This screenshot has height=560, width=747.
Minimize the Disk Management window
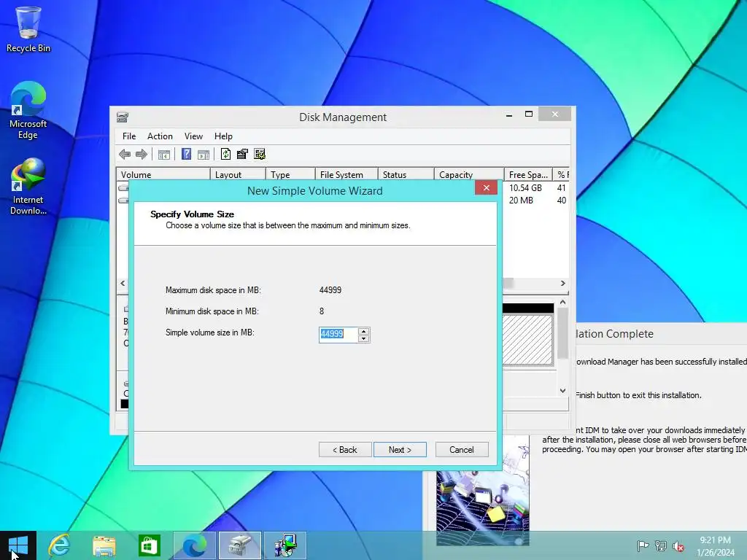[509, 114]
